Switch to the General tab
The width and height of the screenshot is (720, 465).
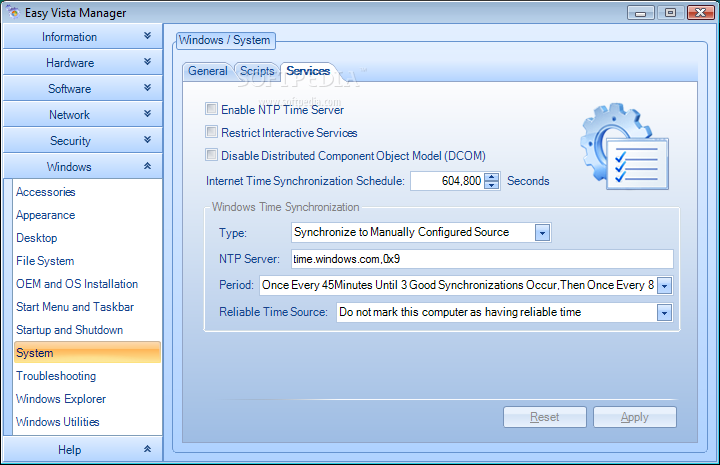coord(208,71)
